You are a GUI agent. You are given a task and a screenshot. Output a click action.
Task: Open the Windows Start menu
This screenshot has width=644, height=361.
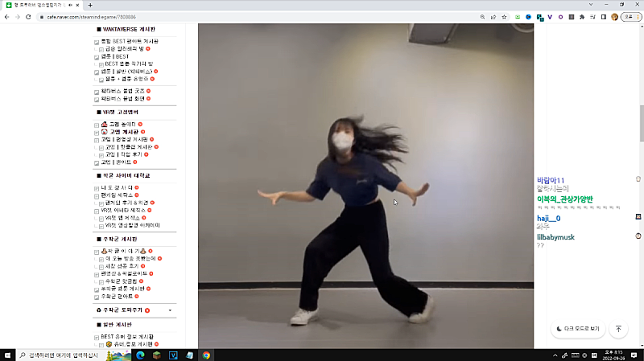click(x=7, y=355)
